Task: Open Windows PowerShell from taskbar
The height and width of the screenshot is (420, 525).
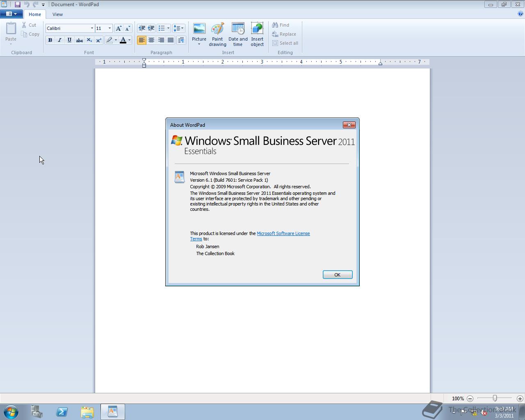Action: pos(62,412)
